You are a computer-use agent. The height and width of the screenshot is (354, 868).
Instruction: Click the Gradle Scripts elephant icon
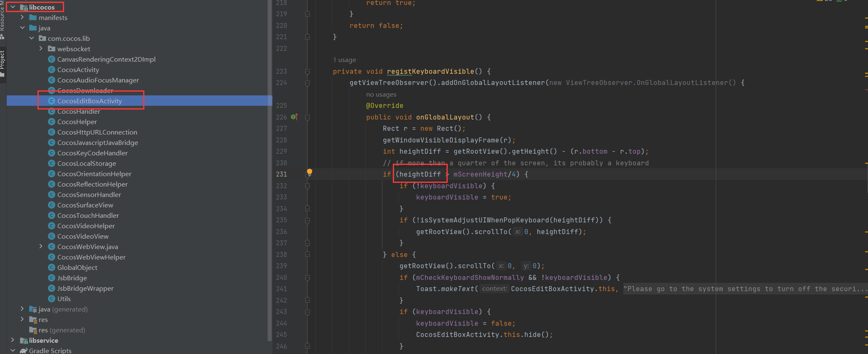[24, 351]
